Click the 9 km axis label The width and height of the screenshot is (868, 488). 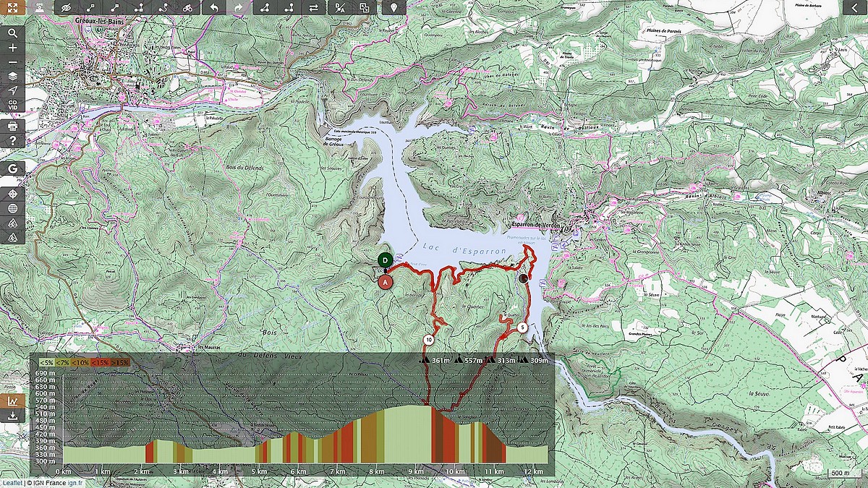pyautogui.click(x=415, y=471)
